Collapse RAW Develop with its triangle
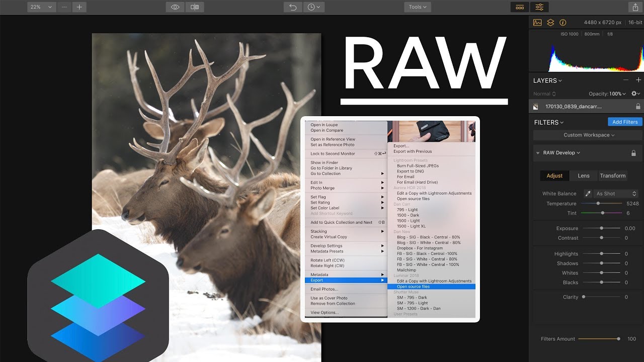 click(538, 153)
